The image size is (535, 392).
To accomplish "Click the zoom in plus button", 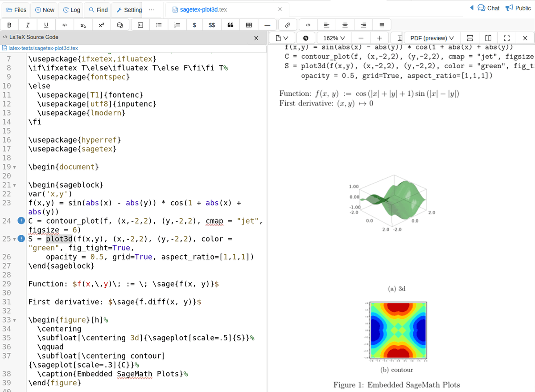I will [379, 38].
